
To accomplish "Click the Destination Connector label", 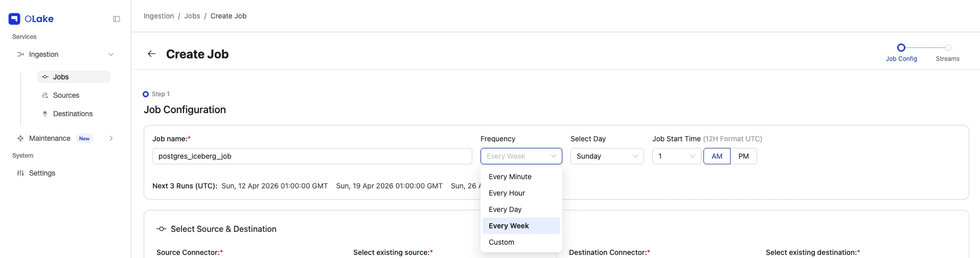I will click(x=609, y=252).
